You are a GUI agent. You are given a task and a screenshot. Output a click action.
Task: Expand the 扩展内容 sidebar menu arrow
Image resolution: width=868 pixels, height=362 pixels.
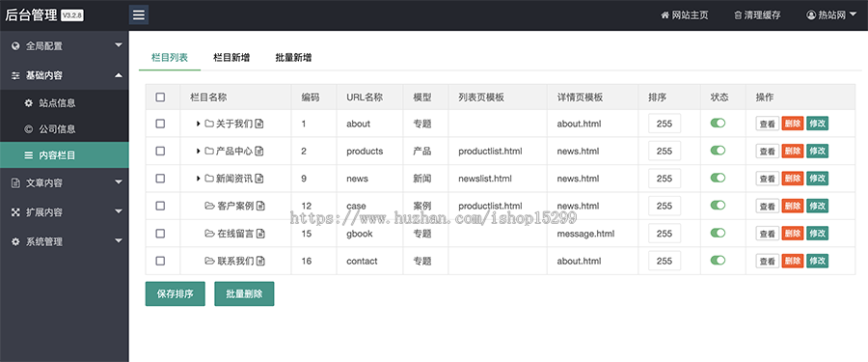[x=119, y=211]
